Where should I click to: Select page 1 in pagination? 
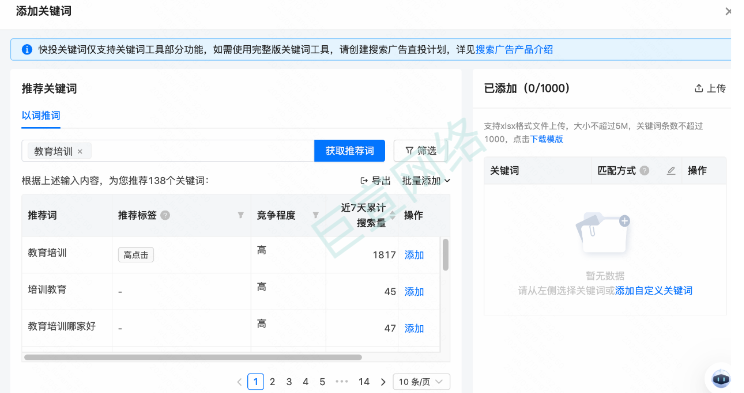click(255, 382)
